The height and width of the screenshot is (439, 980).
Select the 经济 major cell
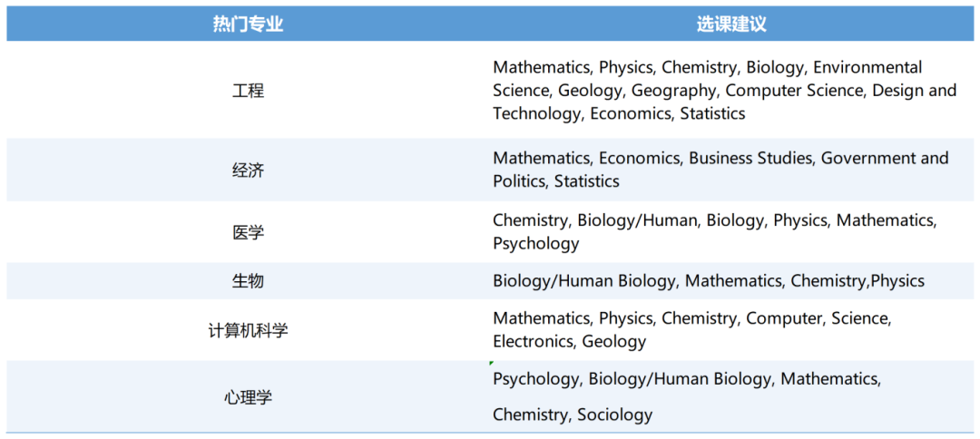click(248, 170)
